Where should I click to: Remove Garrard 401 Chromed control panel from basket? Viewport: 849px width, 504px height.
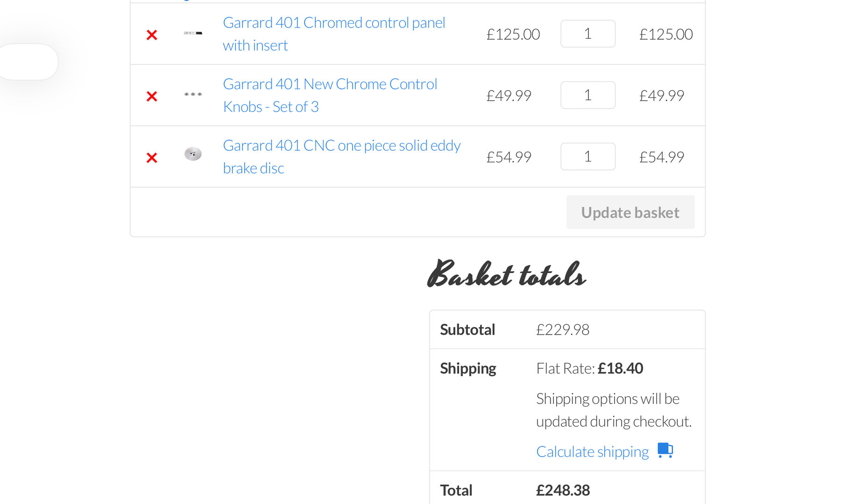pos(152,35)
